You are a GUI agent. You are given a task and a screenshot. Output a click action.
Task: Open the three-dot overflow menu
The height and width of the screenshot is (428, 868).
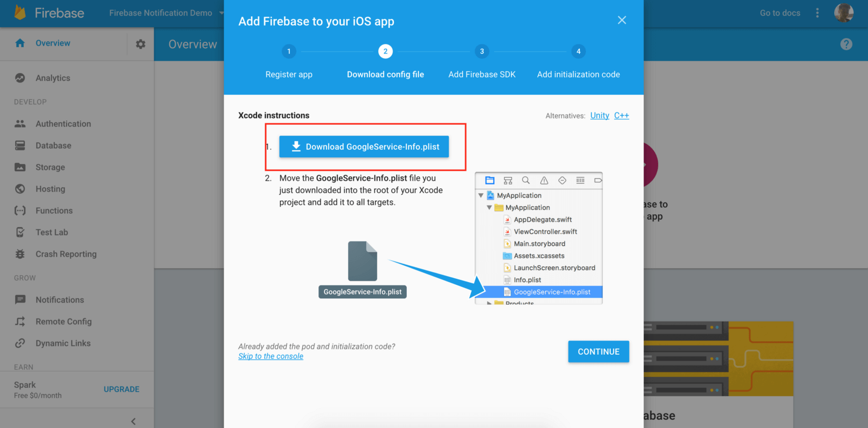click(818, 13)
